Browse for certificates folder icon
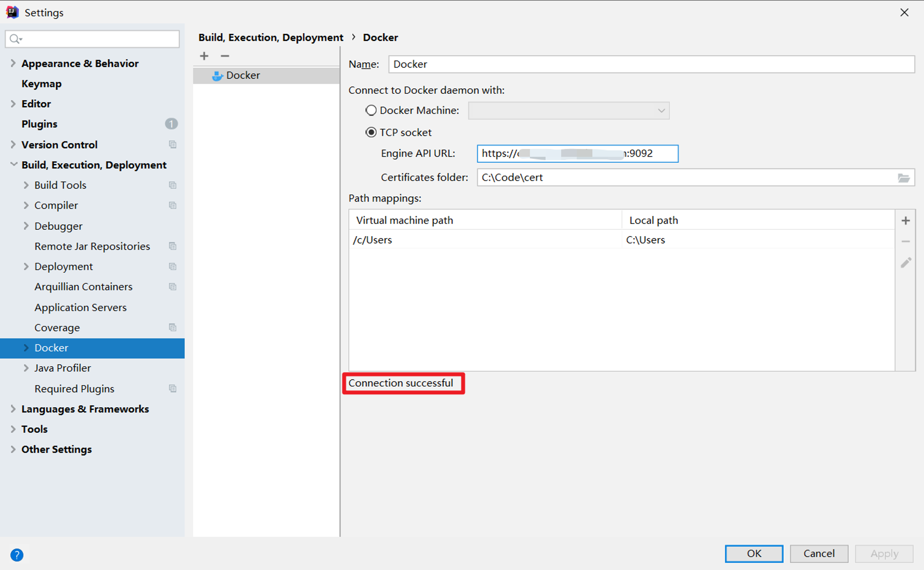 click(x=904, y=178)
